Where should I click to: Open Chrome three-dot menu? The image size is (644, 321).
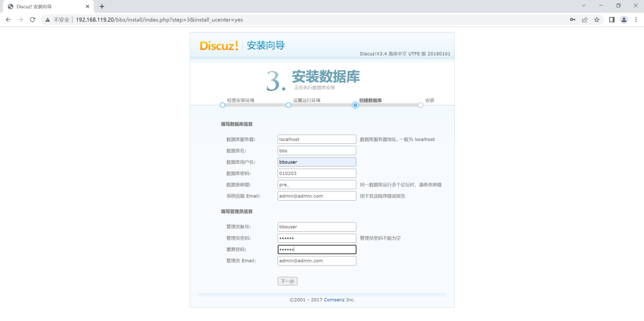pos(636,20)
